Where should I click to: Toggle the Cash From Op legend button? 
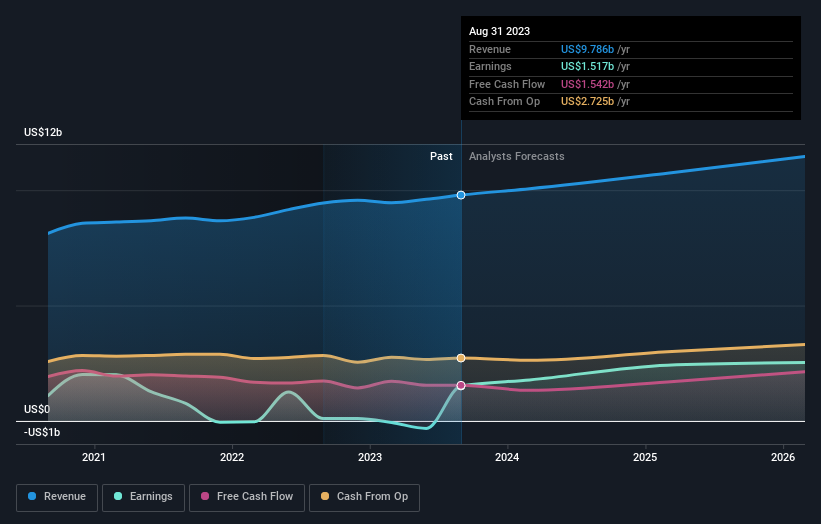tap(364, 497)
